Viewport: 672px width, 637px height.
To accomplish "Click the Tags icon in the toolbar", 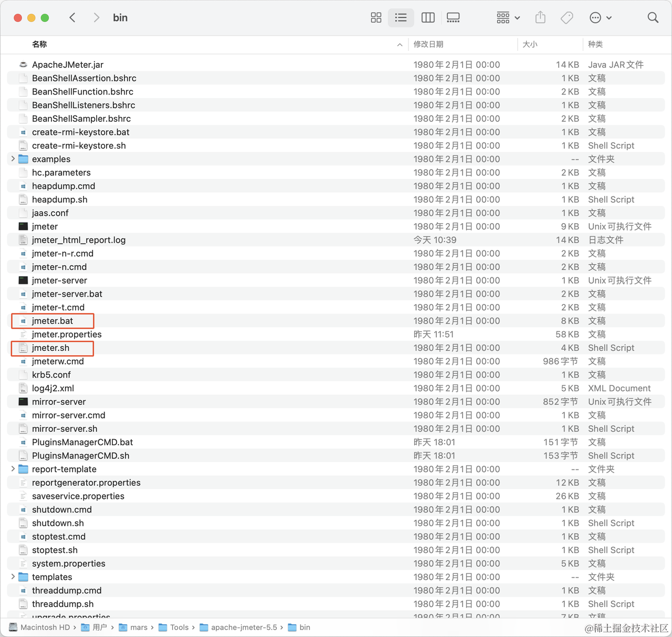I will [567, 17].
